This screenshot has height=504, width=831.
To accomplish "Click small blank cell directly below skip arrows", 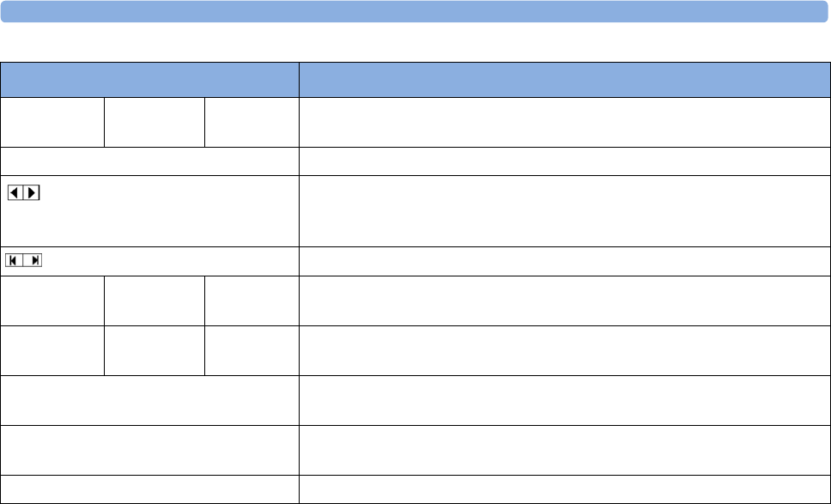I will 52,301.
